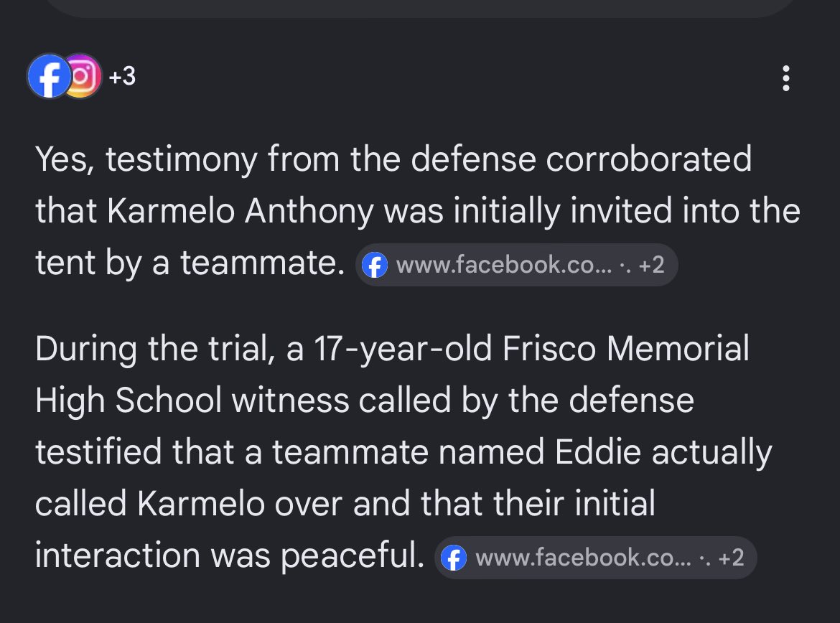The height and width of the screenshot is (623, 840).
Task: Tap '17-year-old' in the second paragraph
Action: (403, 349)
